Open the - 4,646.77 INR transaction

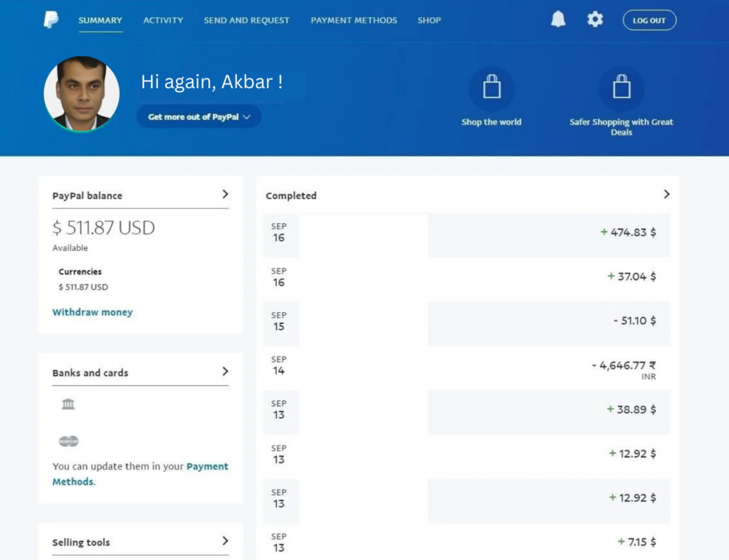coord(466,368)
